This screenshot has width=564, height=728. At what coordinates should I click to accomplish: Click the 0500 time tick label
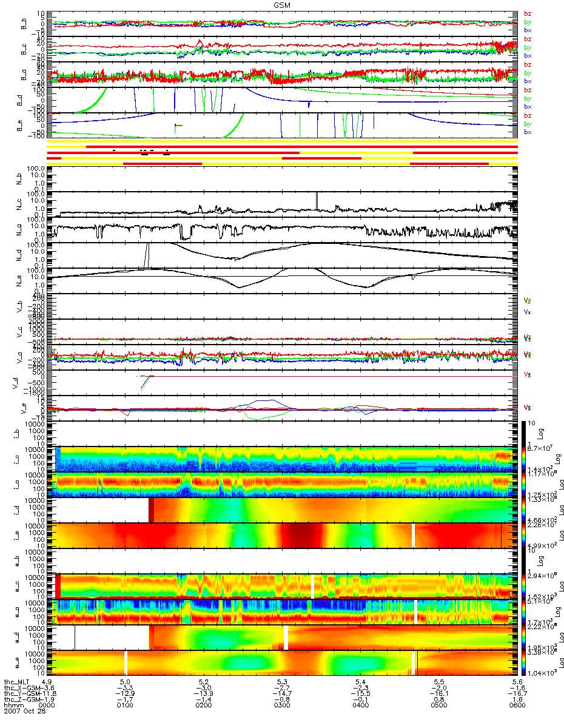click(438, 705)
